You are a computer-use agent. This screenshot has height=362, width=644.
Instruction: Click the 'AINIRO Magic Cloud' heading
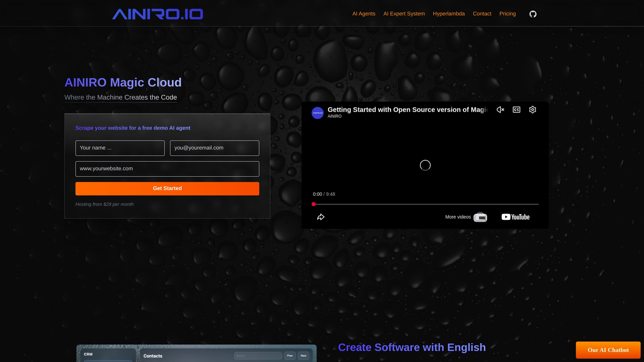coord(123,82)
